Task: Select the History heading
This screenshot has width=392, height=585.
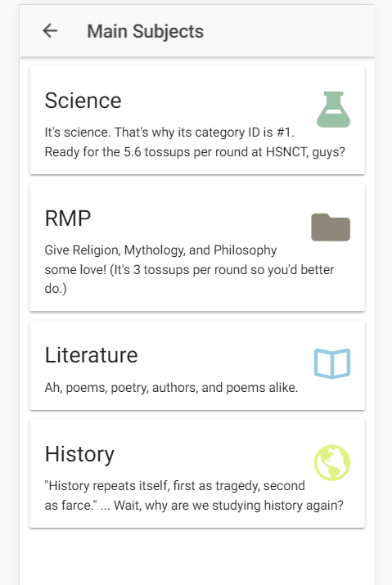Action: coord(79,454)
